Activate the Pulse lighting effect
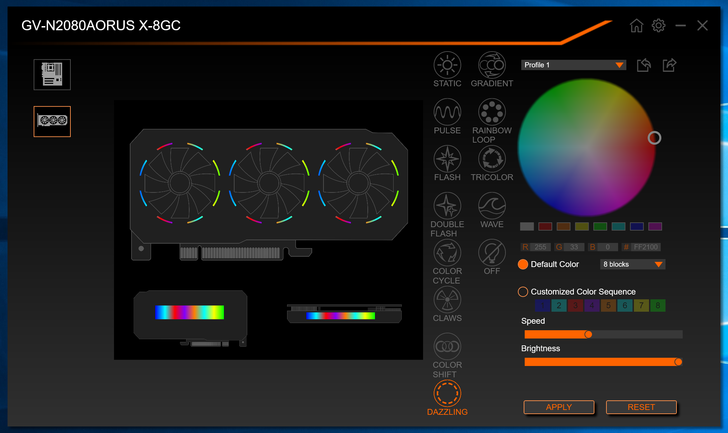The width and height of the screenshot is (728, 433). 447,112
